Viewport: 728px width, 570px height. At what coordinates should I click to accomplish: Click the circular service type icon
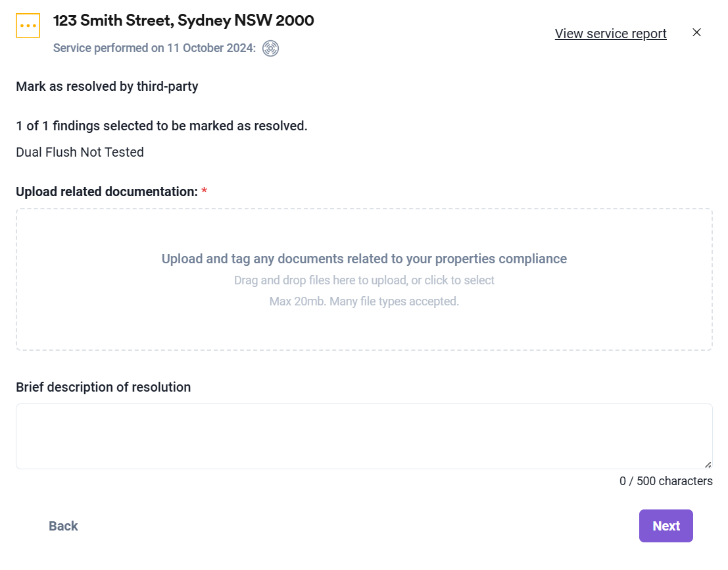271,48
